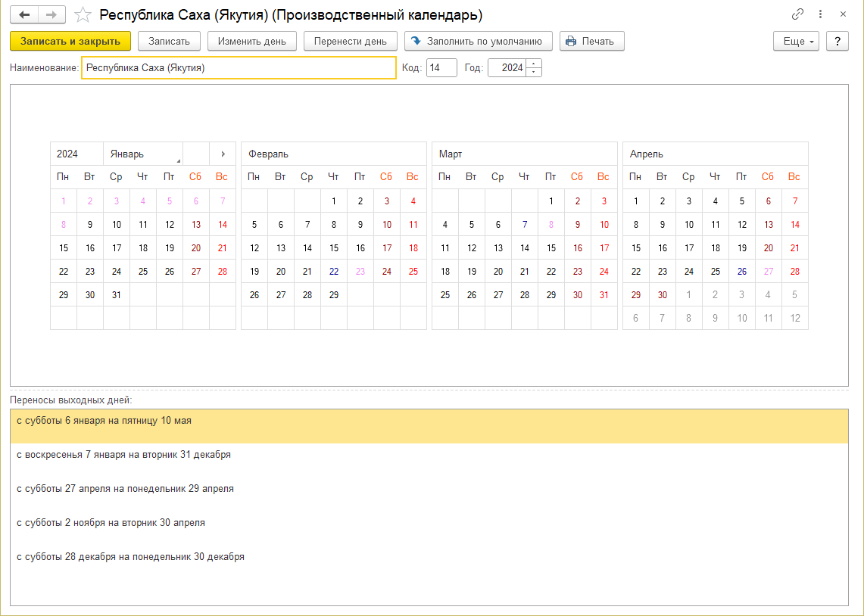Screen dimensions: 864x616
Task: Save using the 'Записать' button
Action: click(169, 42)
